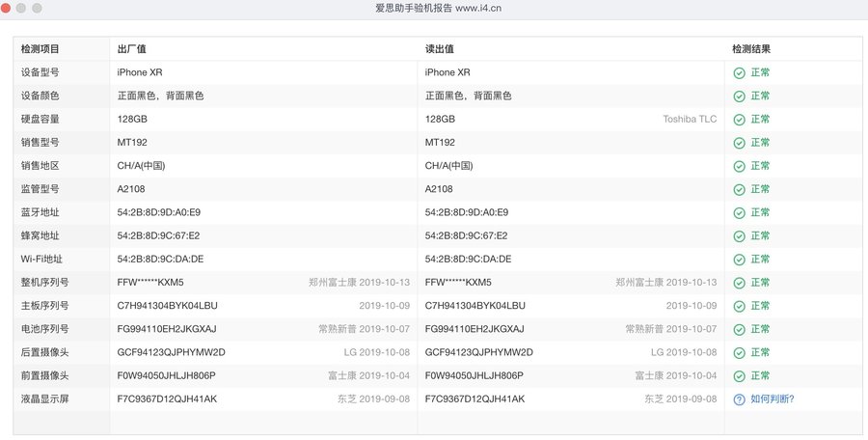Click read front camera serial F0W94050JHLJH806P

[x=475, y=375]
